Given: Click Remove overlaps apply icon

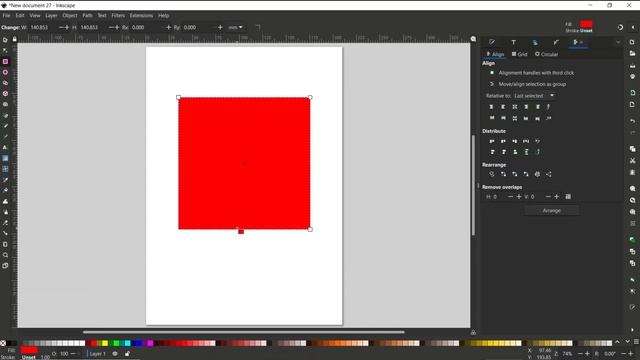Looking at the screenshot, I should pos(568,197).
